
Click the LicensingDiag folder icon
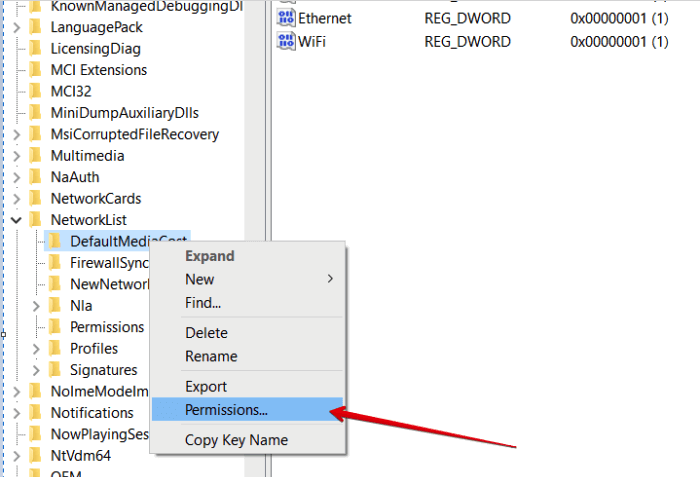click(35, 48)
